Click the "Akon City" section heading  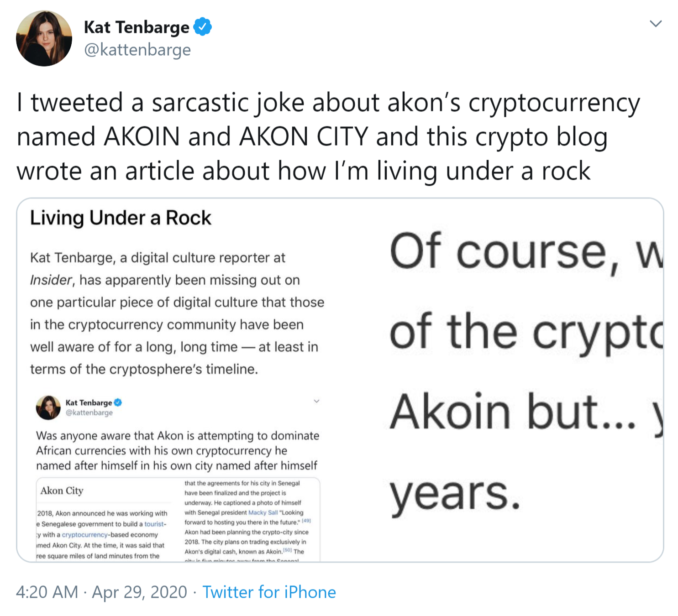(x=62, y=491)
